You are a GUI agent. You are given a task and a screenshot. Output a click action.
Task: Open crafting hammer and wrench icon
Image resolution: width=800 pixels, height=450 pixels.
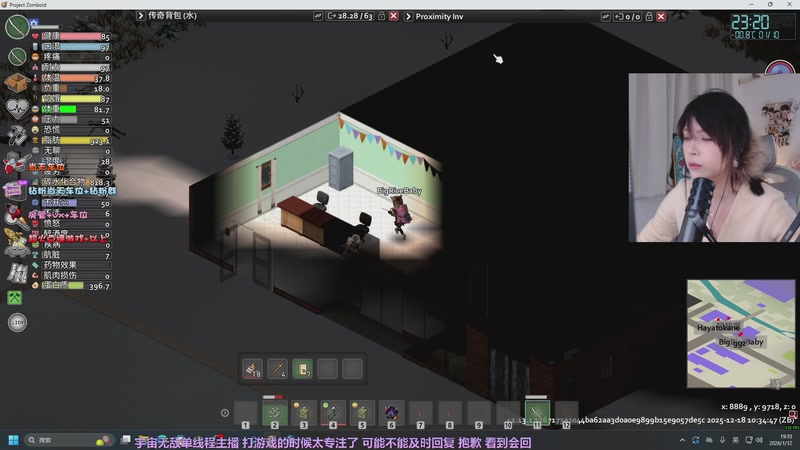[x=17, y=135]
